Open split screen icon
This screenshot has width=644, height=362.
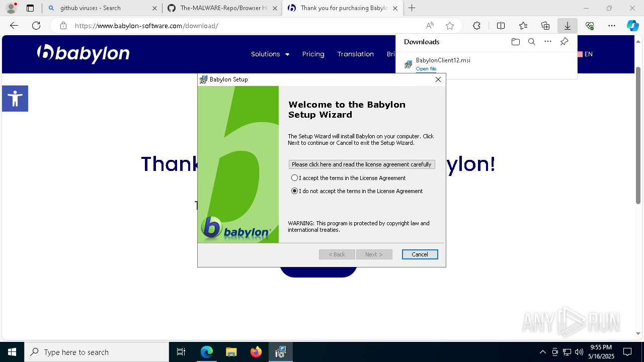[x=501, y=26]
